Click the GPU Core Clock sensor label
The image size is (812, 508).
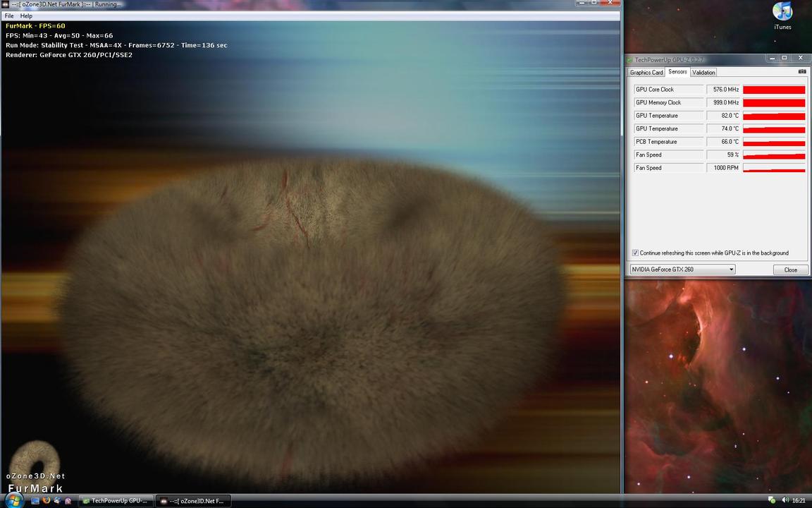point(668,90)
